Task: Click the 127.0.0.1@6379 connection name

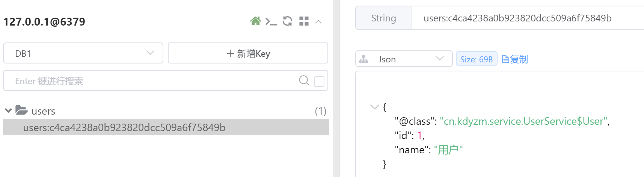Action: (x=44, y=22)
